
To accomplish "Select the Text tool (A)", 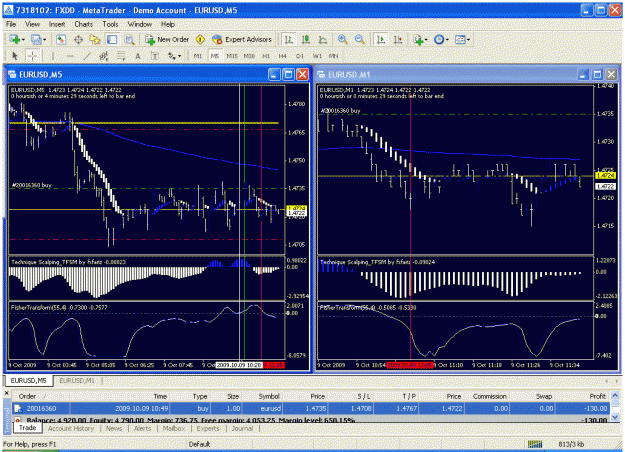I will (x=138, y=56).
